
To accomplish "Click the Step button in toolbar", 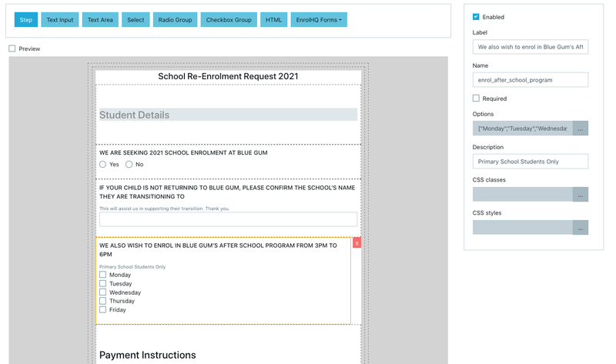I will click(x=26, y=20).
